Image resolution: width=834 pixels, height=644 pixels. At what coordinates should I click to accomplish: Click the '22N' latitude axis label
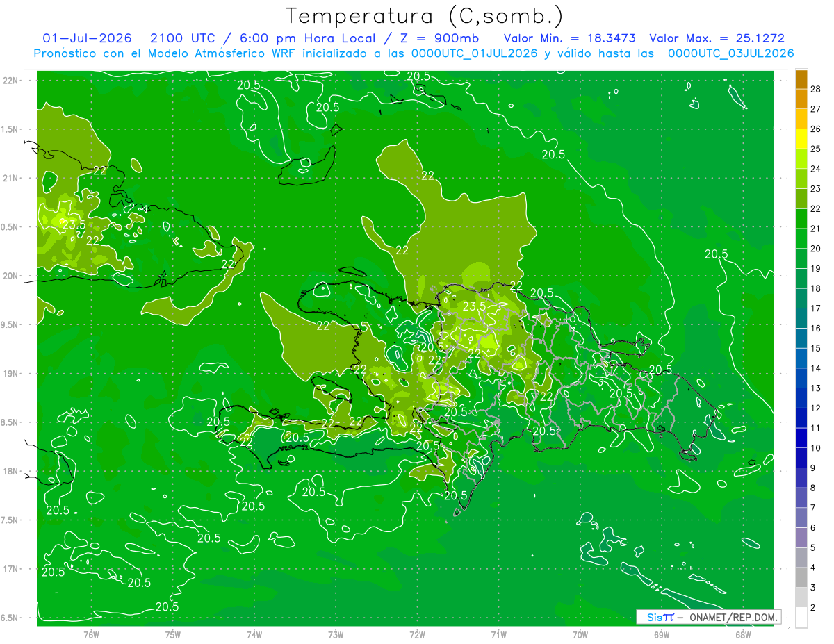pos(10,81)
